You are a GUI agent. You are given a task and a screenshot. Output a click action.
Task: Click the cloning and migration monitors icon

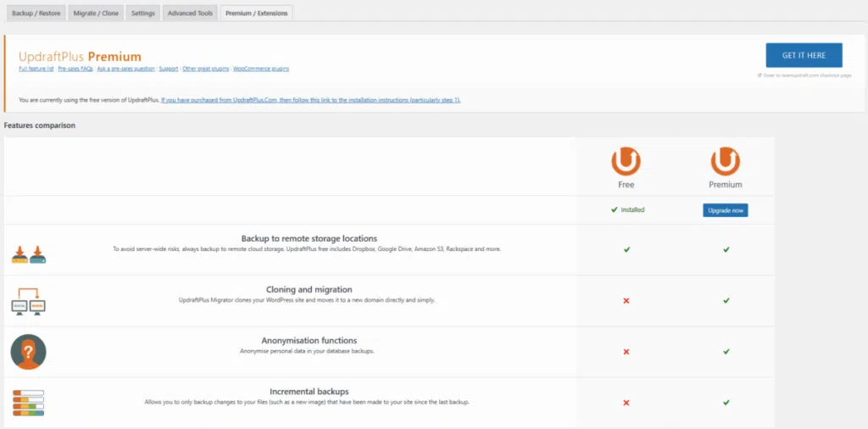29,301
